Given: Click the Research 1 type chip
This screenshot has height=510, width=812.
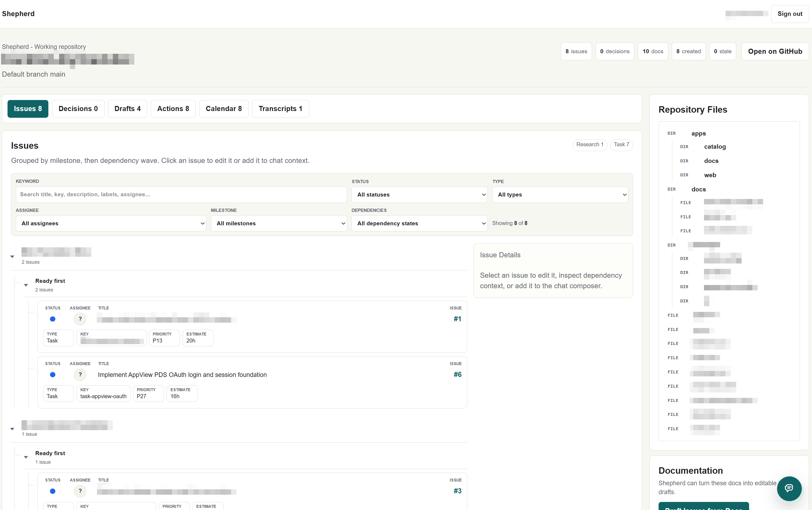Looking at the screenshot, I should point(590,145).
